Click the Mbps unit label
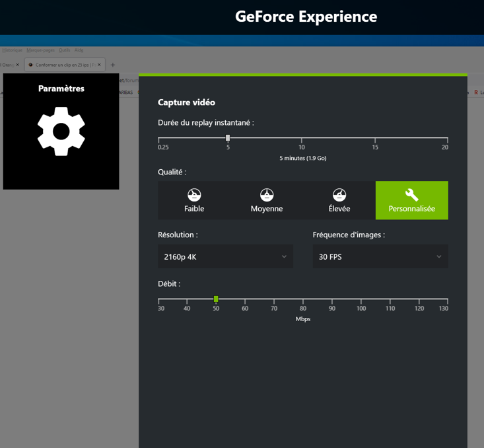The image size is (484, 448). [x=303, y=319]
